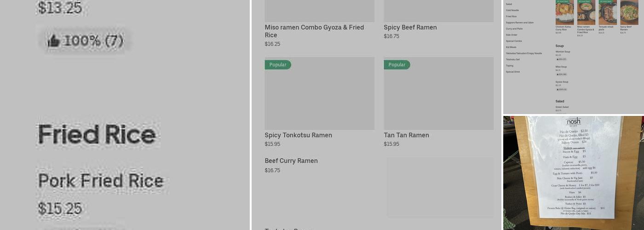The height and width of the screenshot is (230, 644).
Task: Open the Chicken Katsu Curry Rice photo
Action: [x=564, y=12]
